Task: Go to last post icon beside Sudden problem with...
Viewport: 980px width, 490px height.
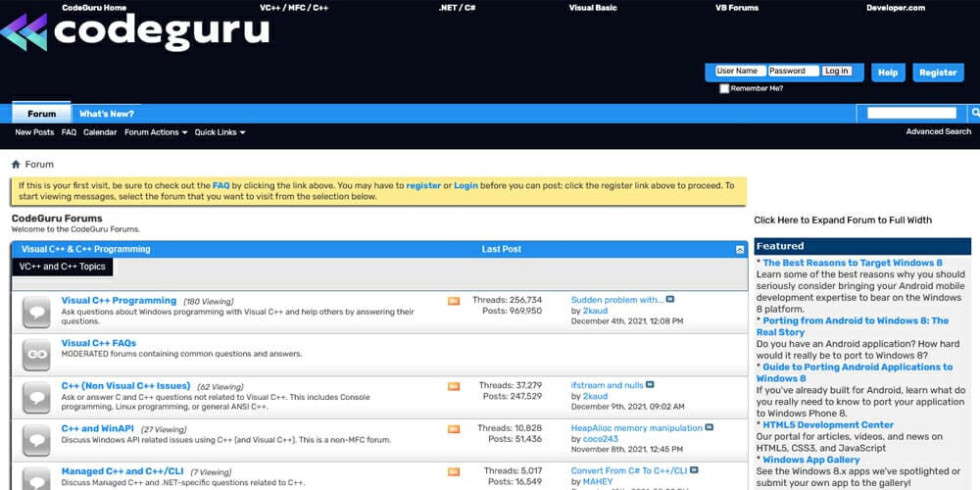Action: click(x=670, y=299)
